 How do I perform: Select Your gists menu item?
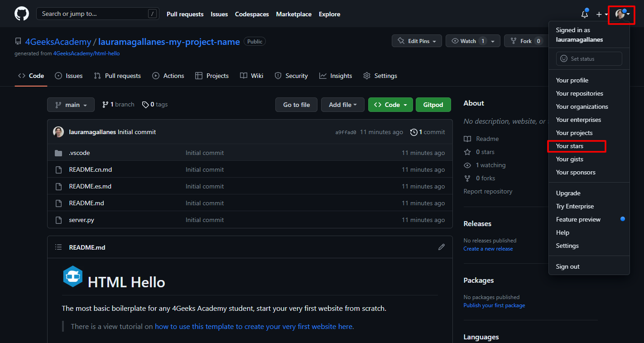(x=589, y=159)
